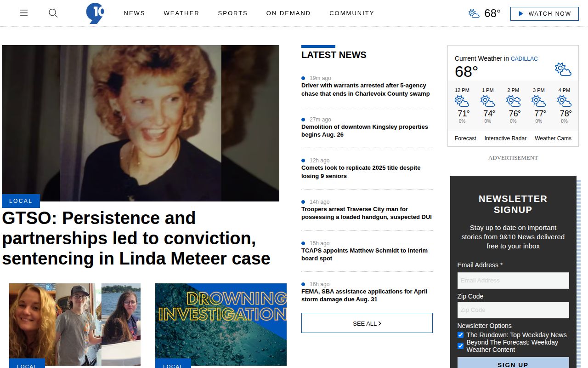Read the Traverse City handgun arrest story
The height and width of the screenshot is (368, 588).
tap(367, 213)
